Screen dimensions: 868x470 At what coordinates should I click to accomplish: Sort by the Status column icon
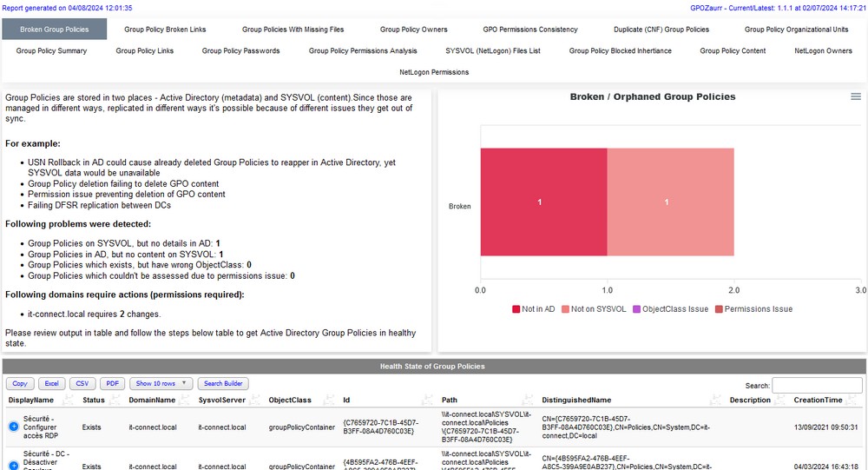[116, 400]
